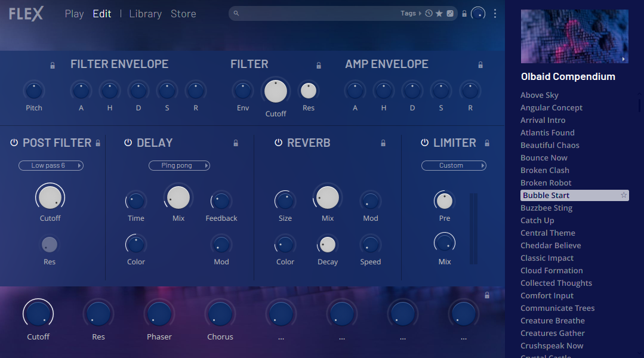Click the lock icon beside the top volume knob
The image size is (644, 358).
click(464, 14)
